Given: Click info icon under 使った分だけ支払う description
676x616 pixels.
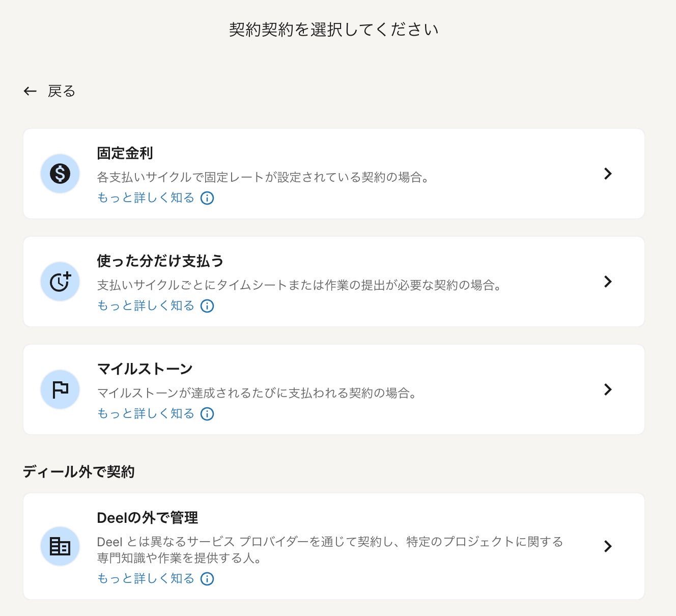Looking at the screenshot, I should click(207, 306).
